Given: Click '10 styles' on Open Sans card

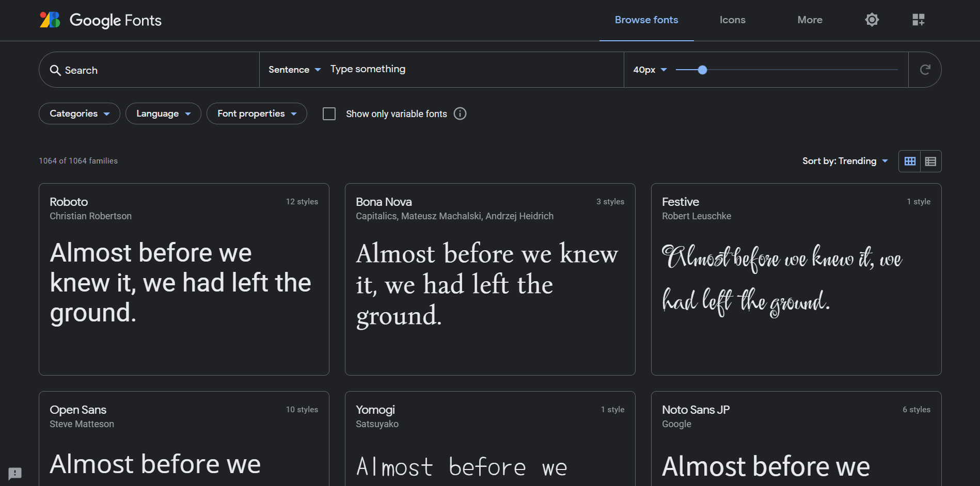Looking at the screenshot, I should (302, 410).
